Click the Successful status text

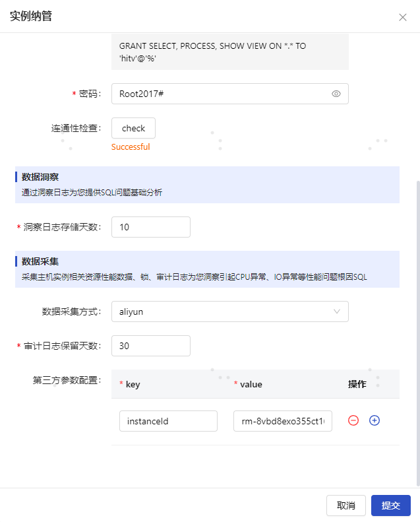(x=131, y=147)
